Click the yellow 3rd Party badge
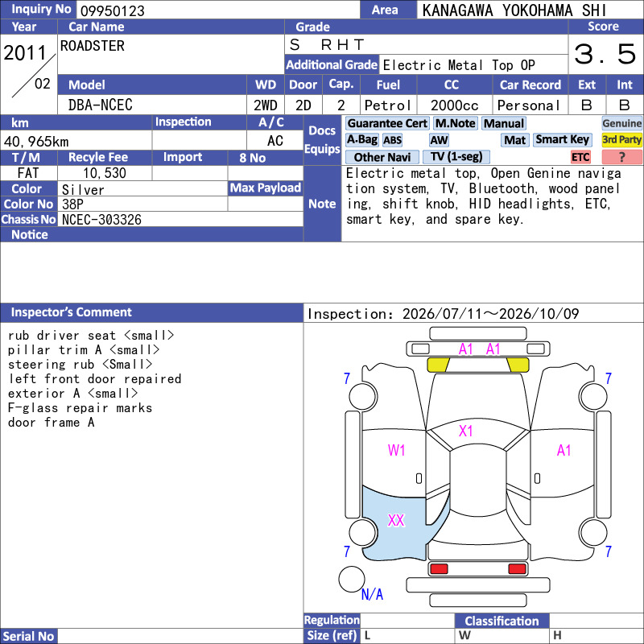Viewport: 644px width, 644px height. 621,140
